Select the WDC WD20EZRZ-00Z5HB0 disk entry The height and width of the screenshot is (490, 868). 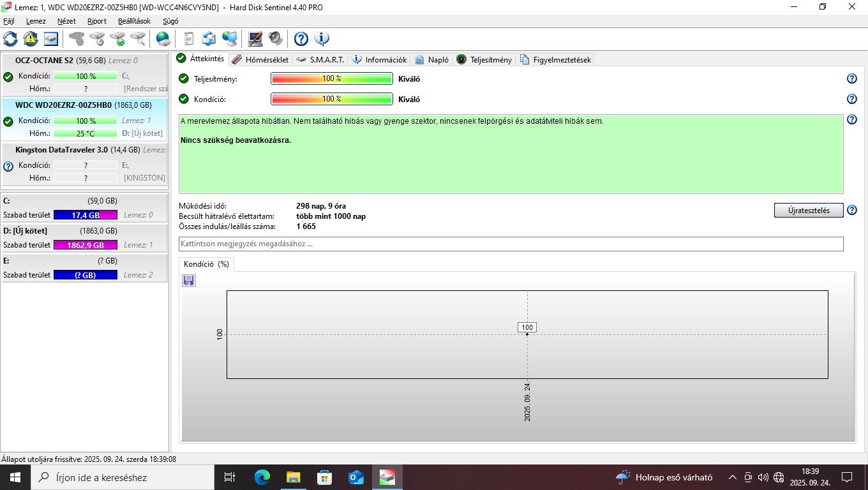[85, 119]
